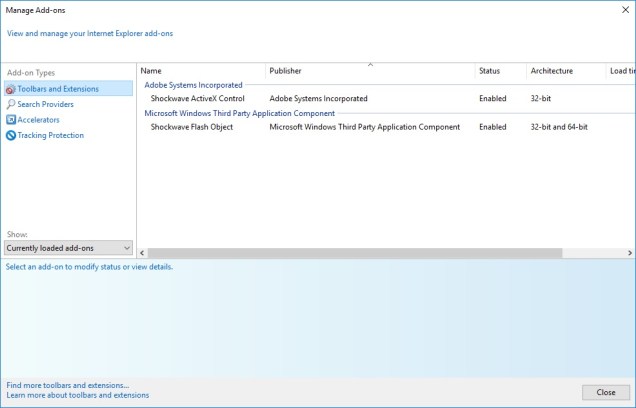The image size is (636, 408).
Task: Select the Search Providers add-on type
Action: point(45,104)
